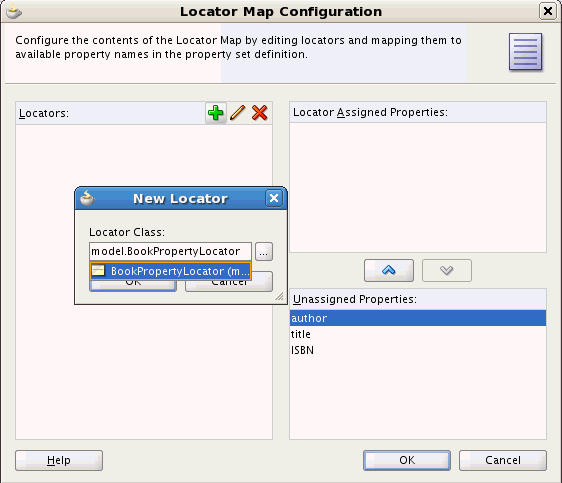Assign property with the up chevron button
The height and width of the screenshot is (483, 562).
coord(389,271)
